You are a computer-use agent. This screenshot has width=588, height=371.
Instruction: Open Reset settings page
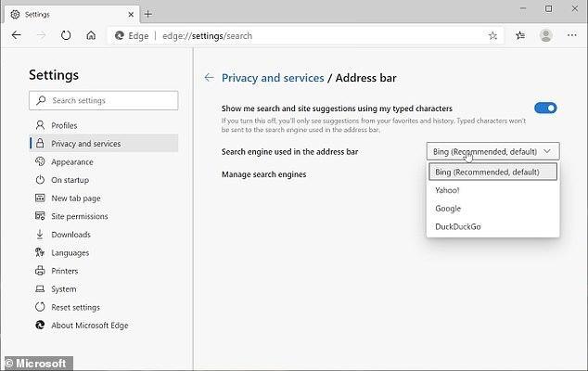(104, 307)
